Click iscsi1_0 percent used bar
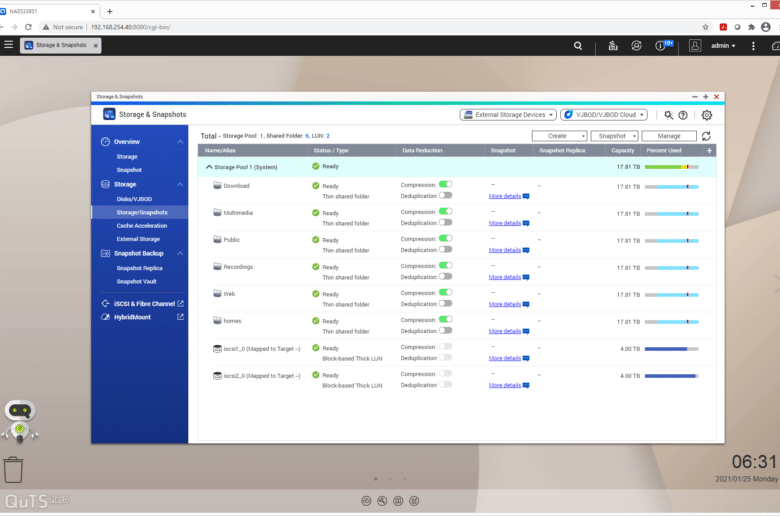Image resolution: width=780 pixels, height=516 pixels. [x=672, y=349]
